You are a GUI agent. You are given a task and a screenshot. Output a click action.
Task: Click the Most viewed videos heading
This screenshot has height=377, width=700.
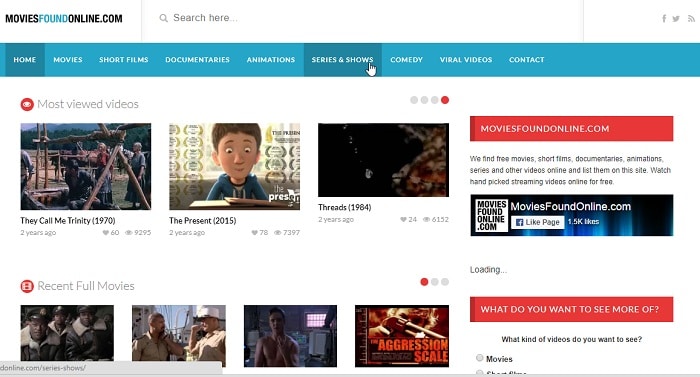pyautogui.click(x=88, y=104)
